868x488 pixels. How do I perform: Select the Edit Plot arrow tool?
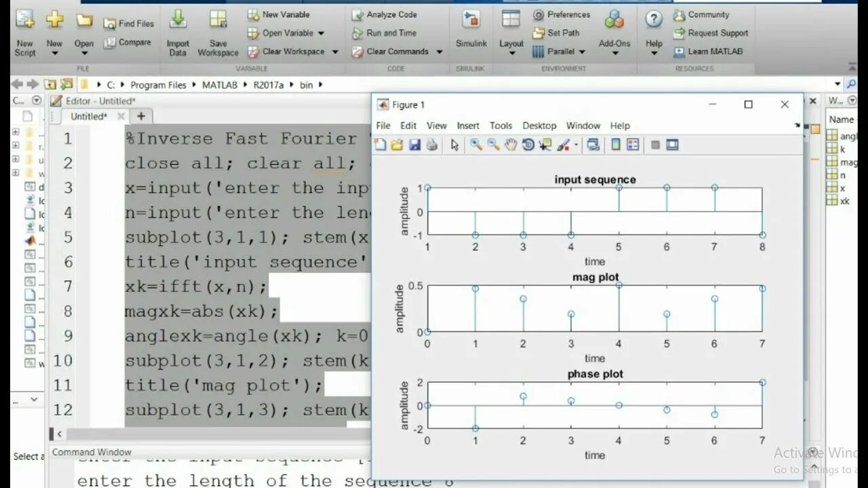[x=454, y=144]
